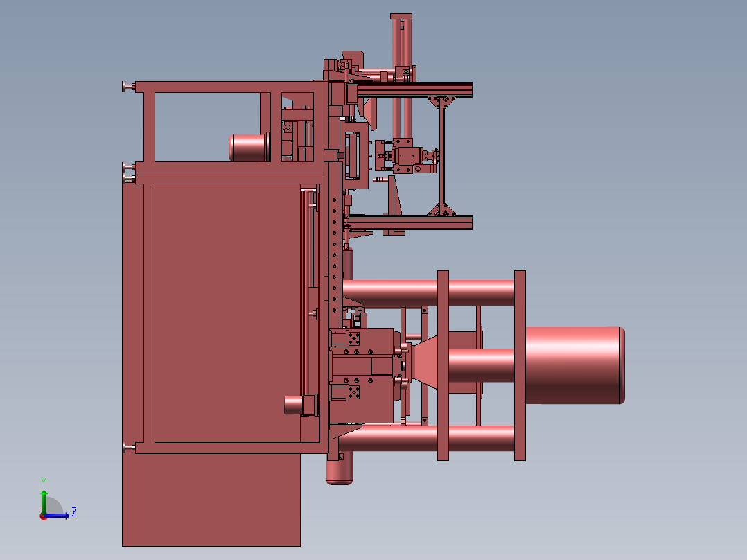Select the small motor at the lower right of the side panel
Screen dimensions: 747x560
(301, 405)
